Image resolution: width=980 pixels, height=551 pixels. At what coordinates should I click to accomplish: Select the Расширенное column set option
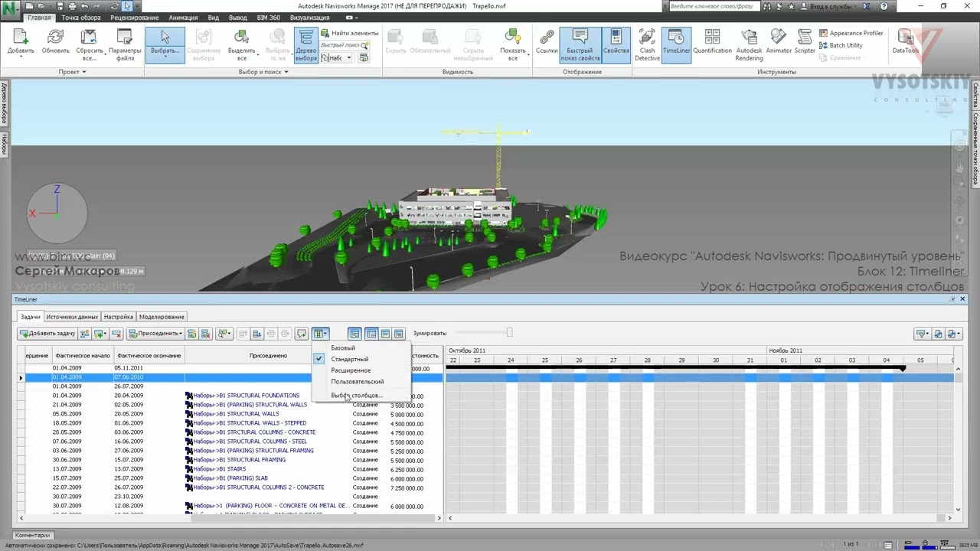(351, 370)
